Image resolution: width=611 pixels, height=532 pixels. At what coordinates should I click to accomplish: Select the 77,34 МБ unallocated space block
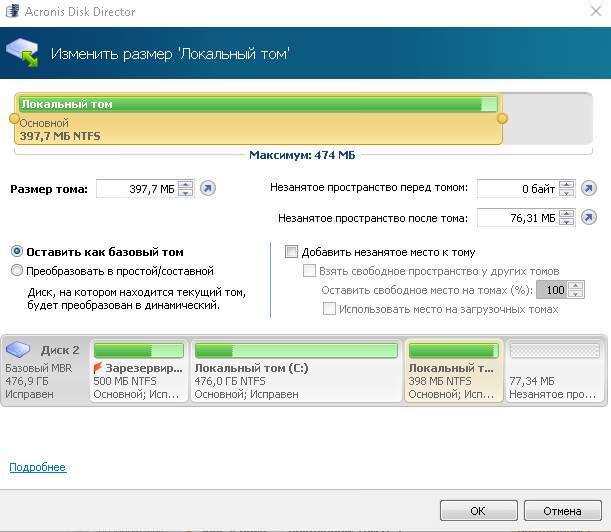[554, 370]
